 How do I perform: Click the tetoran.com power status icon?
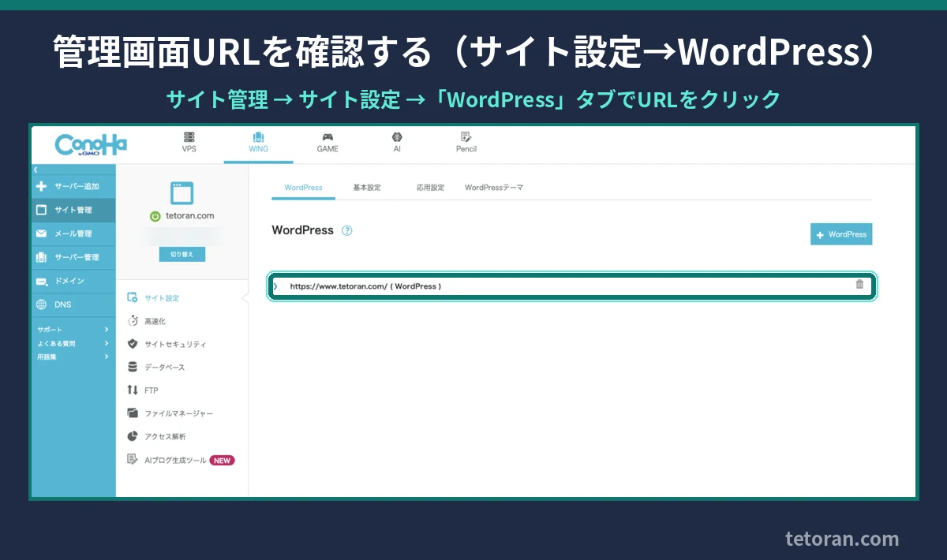155,216
